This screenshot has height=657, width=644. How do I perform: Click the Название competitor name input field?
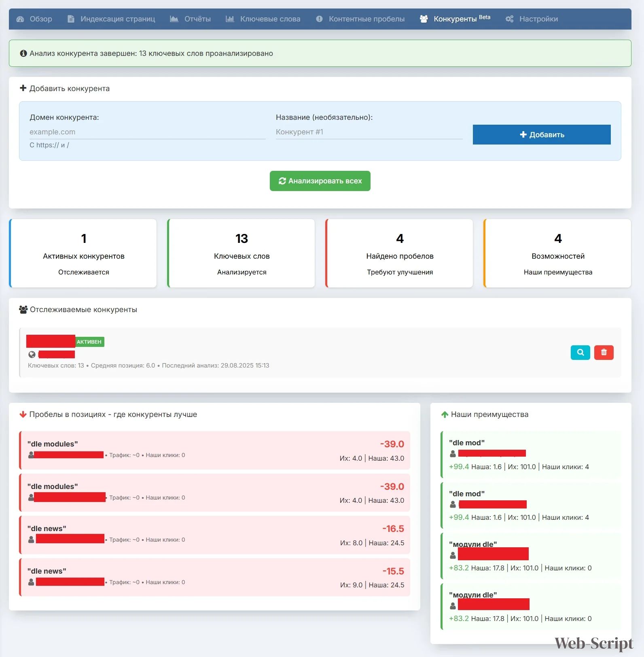(369, 132)
